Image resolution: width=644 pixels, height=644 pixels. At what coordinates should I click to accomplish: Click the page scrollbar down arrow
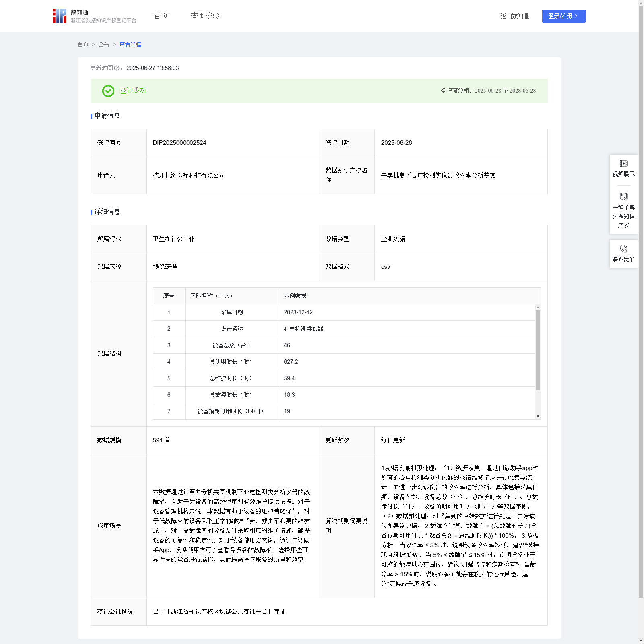click(641, 640)
